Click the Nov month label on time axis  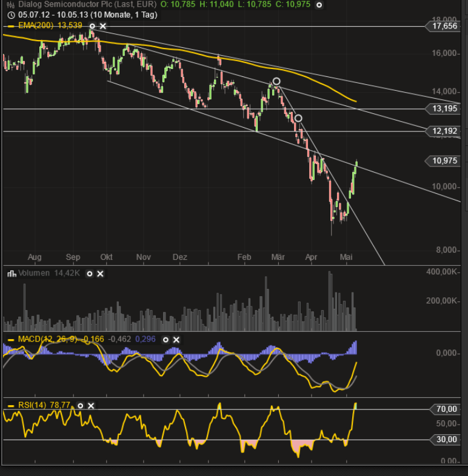point(144,257)
